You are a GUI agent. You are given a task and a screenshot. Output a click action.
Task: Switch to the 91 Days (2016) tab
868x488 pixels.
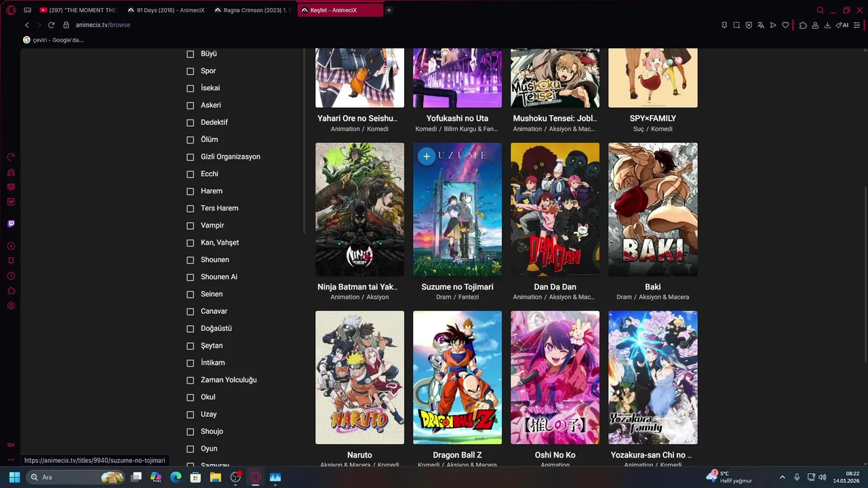point(166,10)
